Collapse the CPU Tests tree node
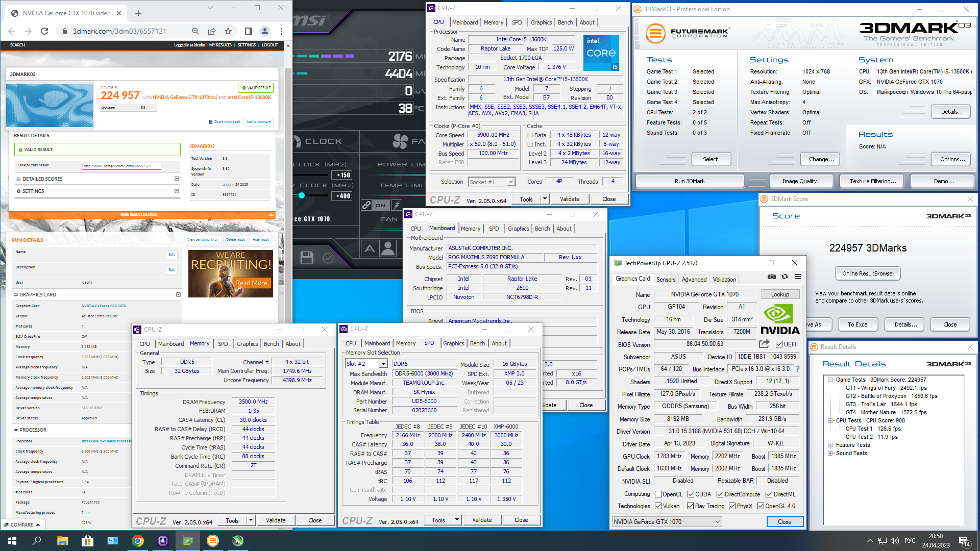Screen dimensions: 980x551 (830, 420)
